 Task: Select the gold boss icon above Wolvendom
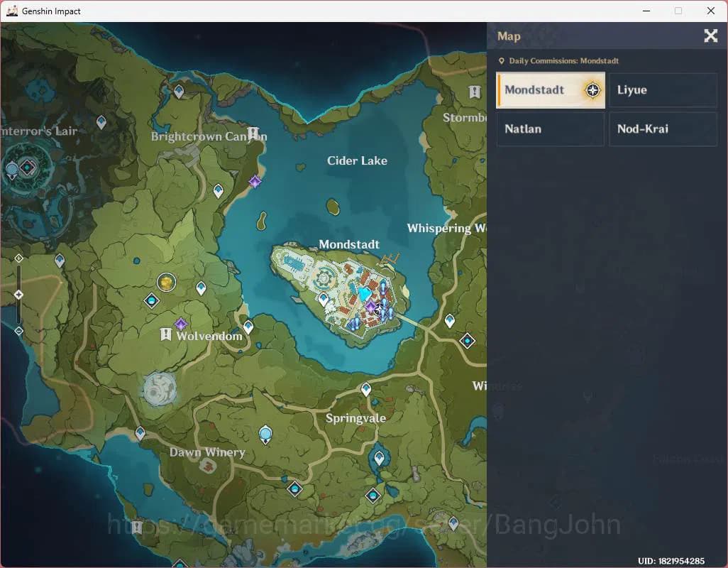pyautogui.click(x=166, y=282)
